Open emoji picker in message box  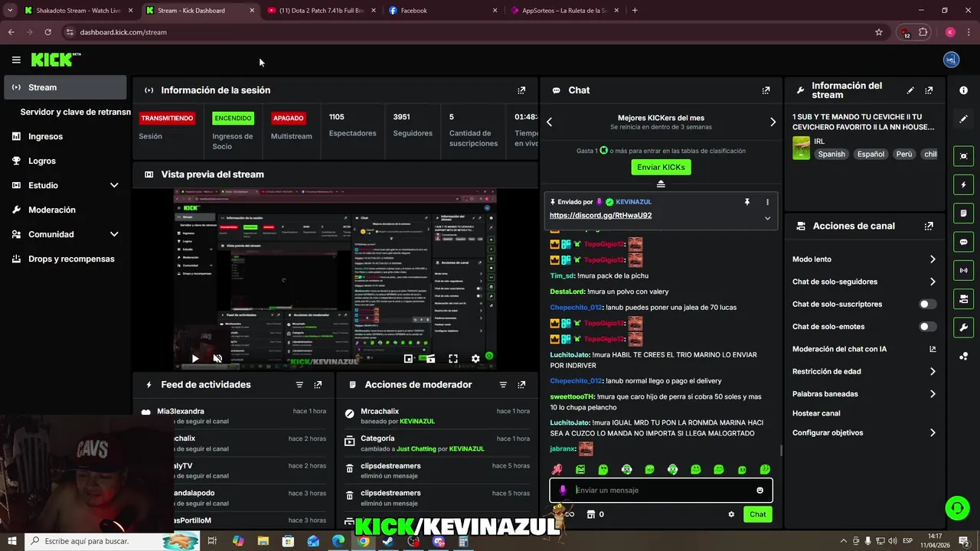pos(760,491)
